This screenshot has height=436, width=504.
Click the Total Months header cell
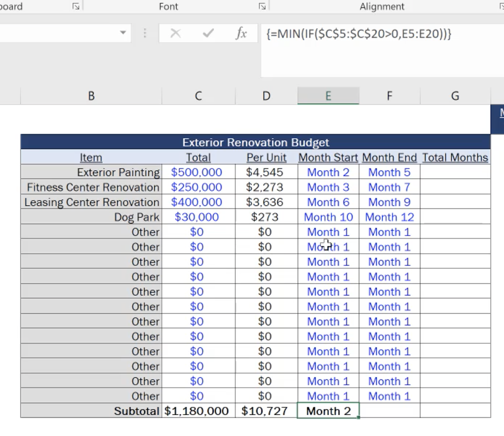coord(455,157)
